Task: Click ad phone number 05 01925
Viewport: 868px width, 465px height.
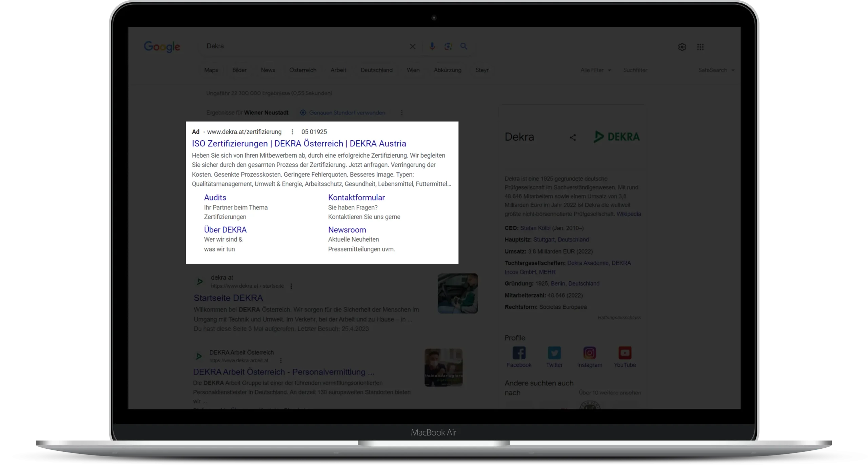Action: pos(314,132)
